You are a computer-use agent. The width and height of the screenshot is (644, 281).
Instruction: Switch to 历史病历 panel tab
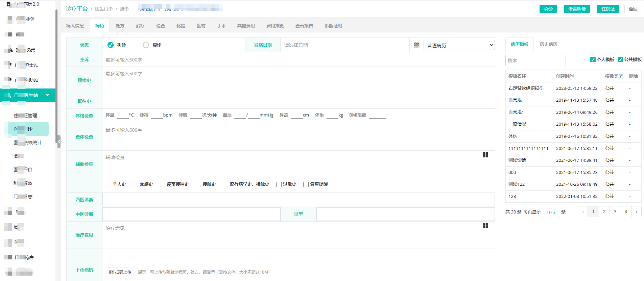pos(548,44)
